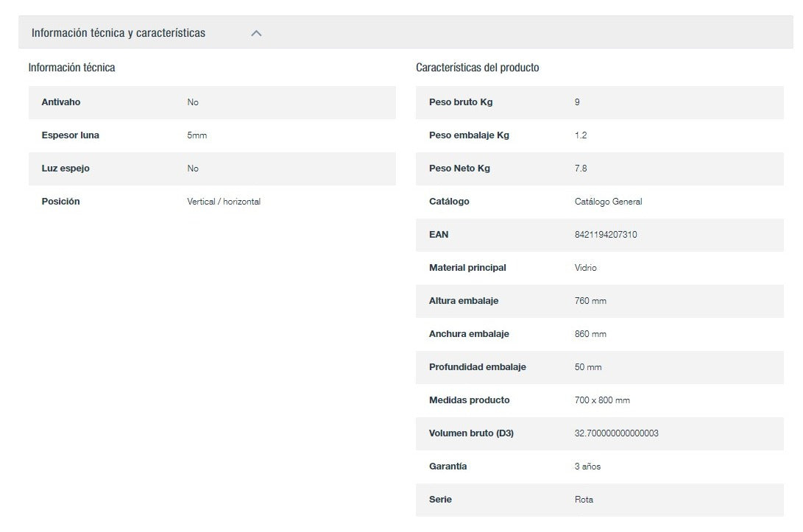Click the Información técnica heading
The image size is (803, 532).
click(x=71, y=68)
